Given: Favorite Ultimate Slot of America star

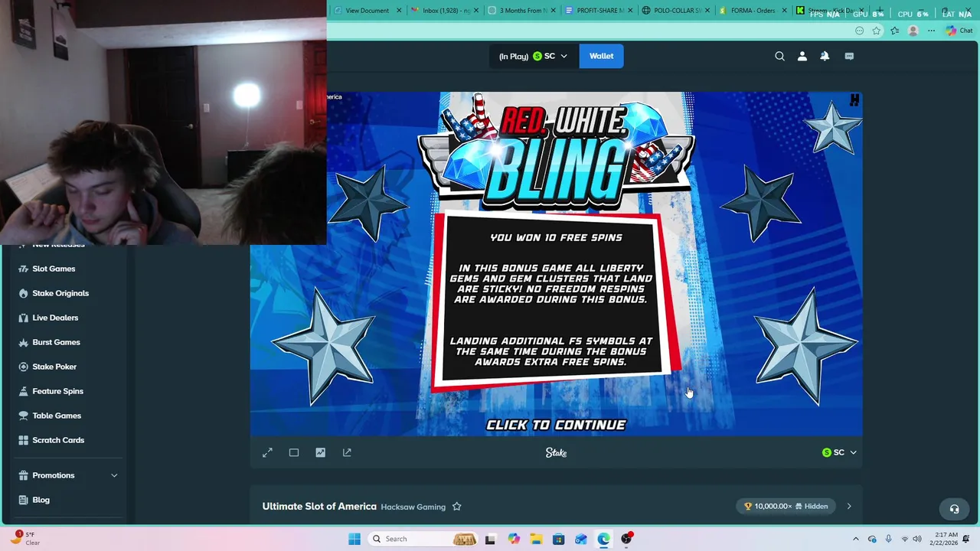Looking at the screenshot, I should (457, 507).
